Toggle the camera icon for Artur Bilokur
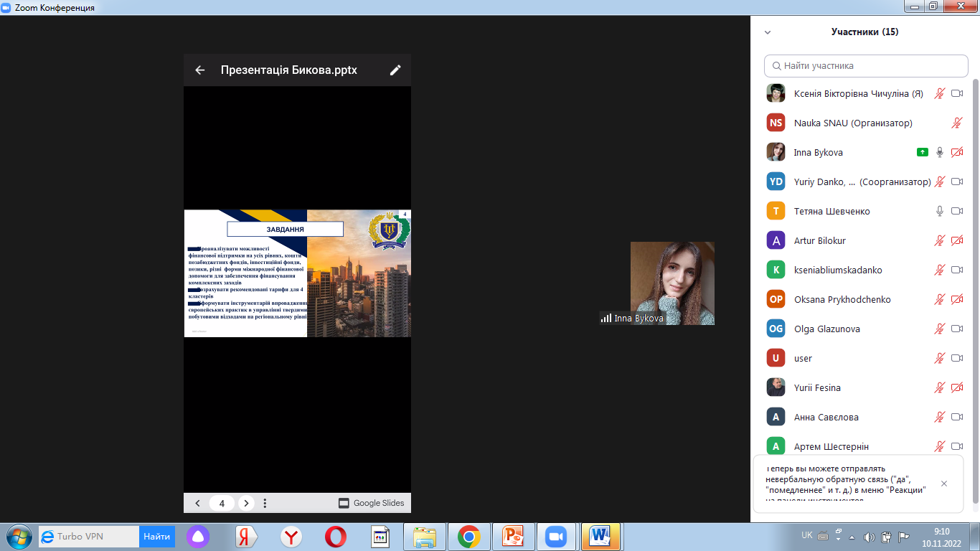Viewport: 980px width, 551px height. pos(956,240)
